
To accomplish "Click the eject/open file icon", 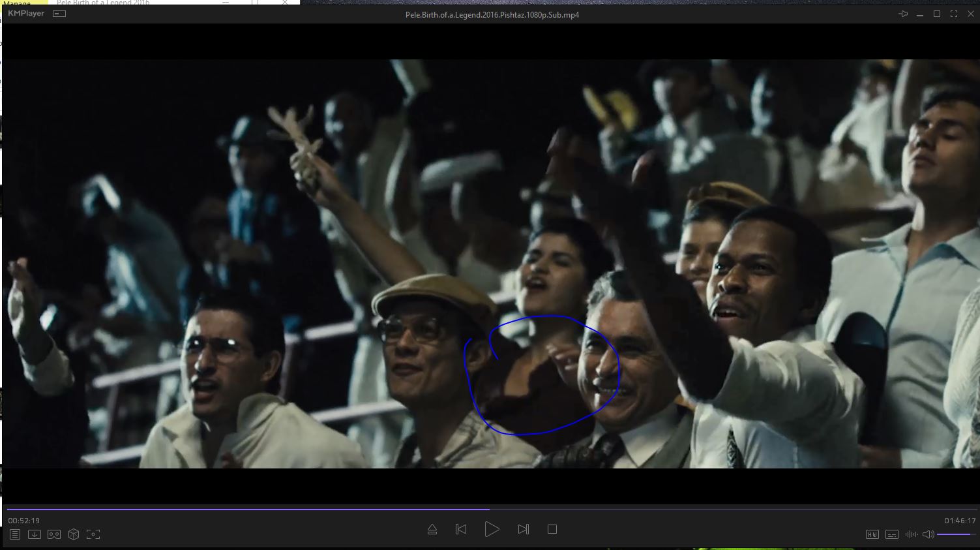I will pos(432,529).
